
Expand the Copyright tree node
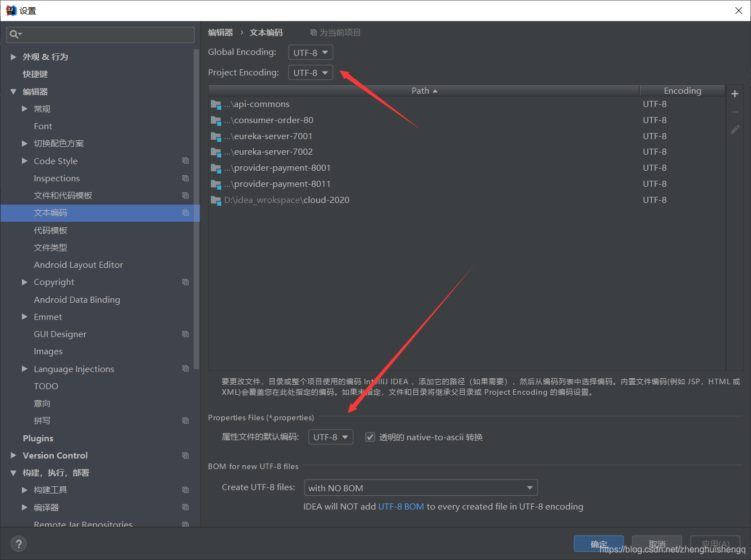pyautogui.click(x=24, y=282)
